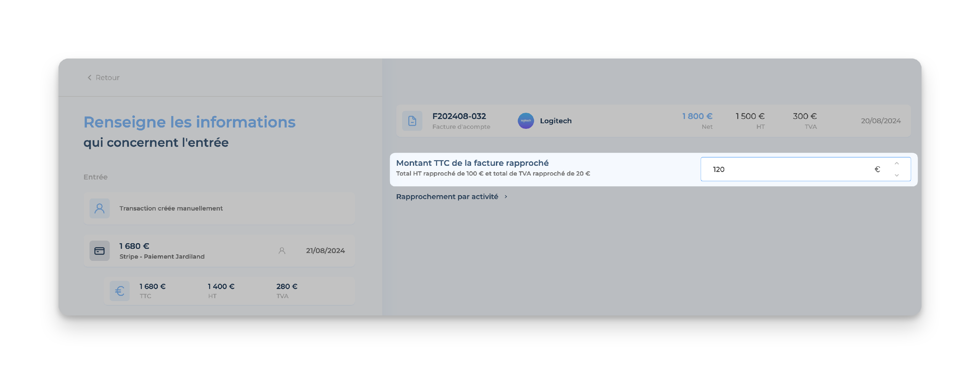Open invoice F202408-032 row
This screenshot has height=374, width=980.
[653, 121]
